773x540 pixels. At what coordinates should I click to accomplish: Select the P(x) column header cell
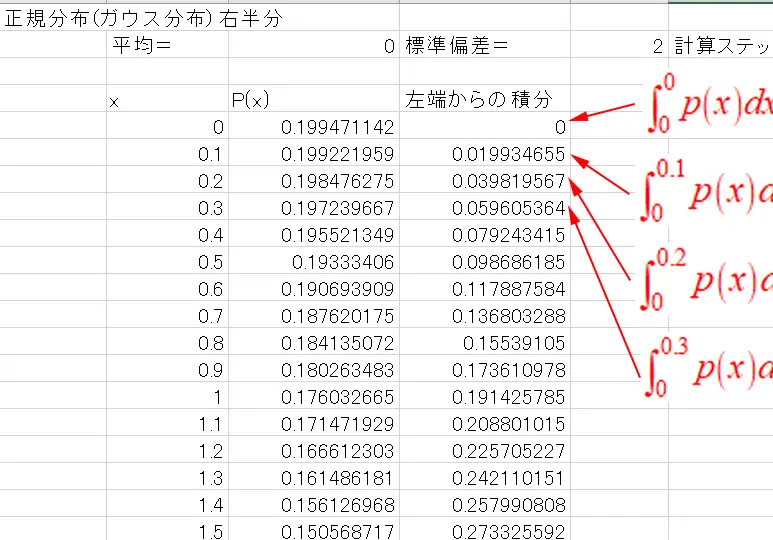tap(313, 100)
